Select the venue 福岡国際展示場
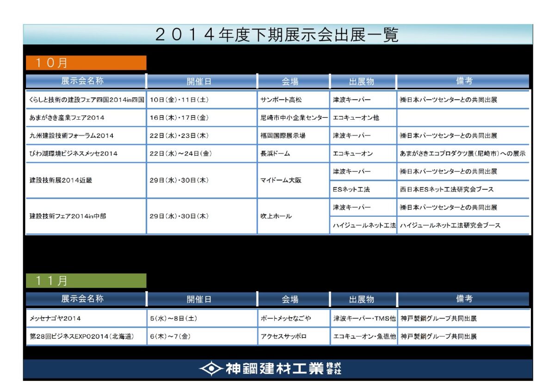Screen dimensions: 555x392 coord(283,135)
